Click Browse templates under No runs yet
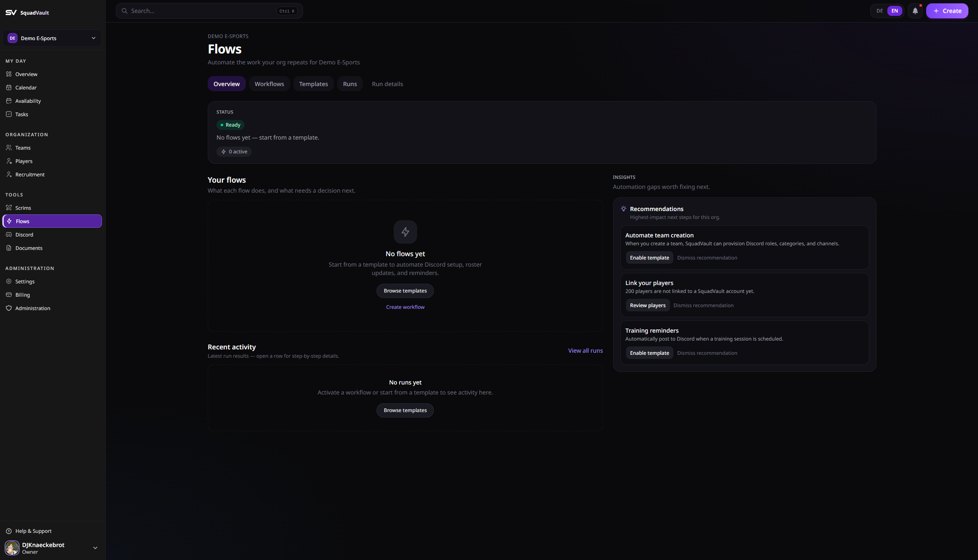This screenshot has height=560, width=978. (405, 410)
